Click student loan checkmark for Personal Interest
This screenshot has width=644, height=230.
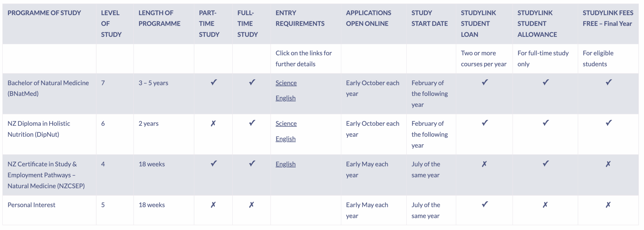(x=485, y=204)
